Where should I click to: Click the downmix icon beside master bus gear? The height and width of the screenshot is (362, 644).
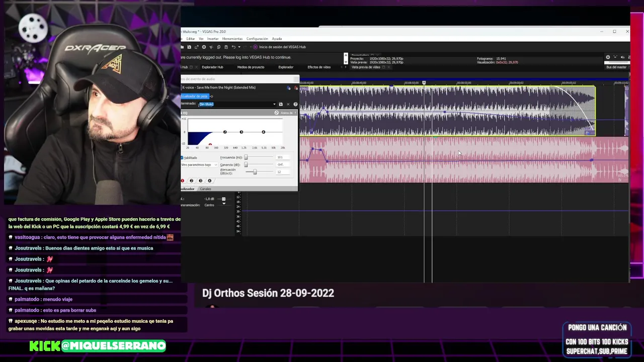pos(615,57)
